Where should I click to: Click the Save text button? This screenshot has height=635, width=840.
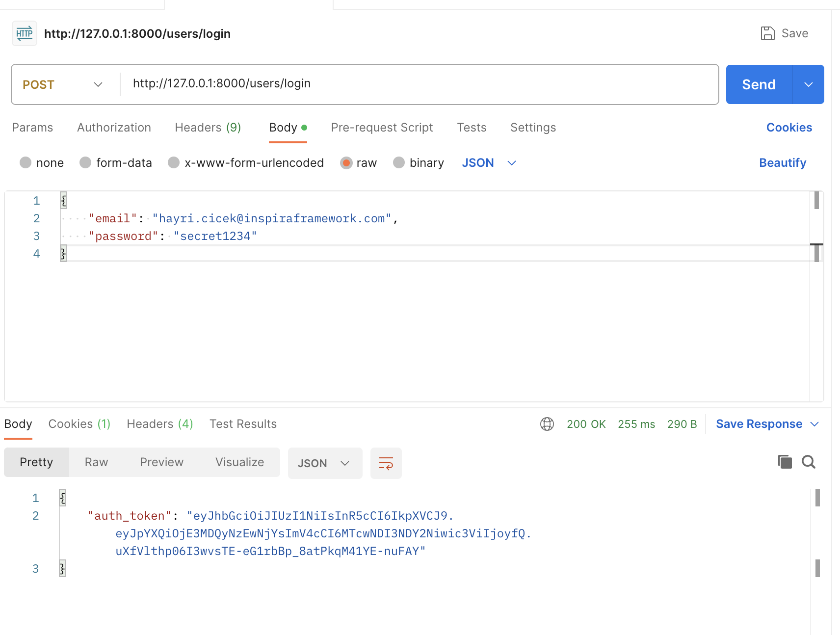pyautogui.click(x=795, y=33)
